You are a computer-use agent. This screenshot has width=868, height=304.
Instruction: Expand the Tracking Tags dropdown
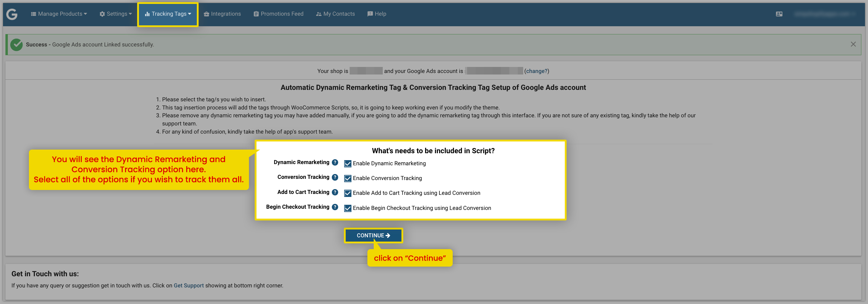pos(168,14)
